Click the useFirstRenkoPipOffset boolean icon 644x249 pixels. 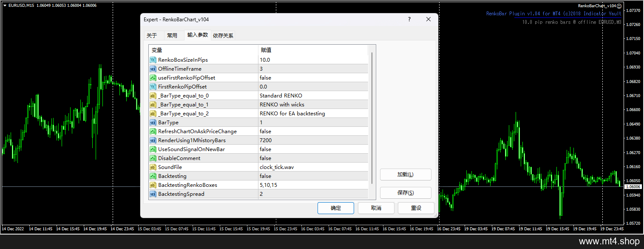(153, 78)
